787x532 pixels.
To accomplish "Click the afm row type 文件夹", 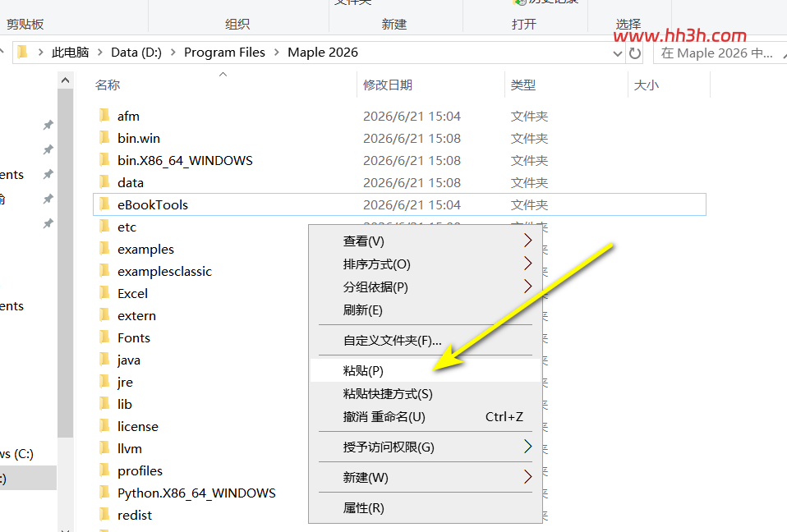I will [x=529, y=116].
